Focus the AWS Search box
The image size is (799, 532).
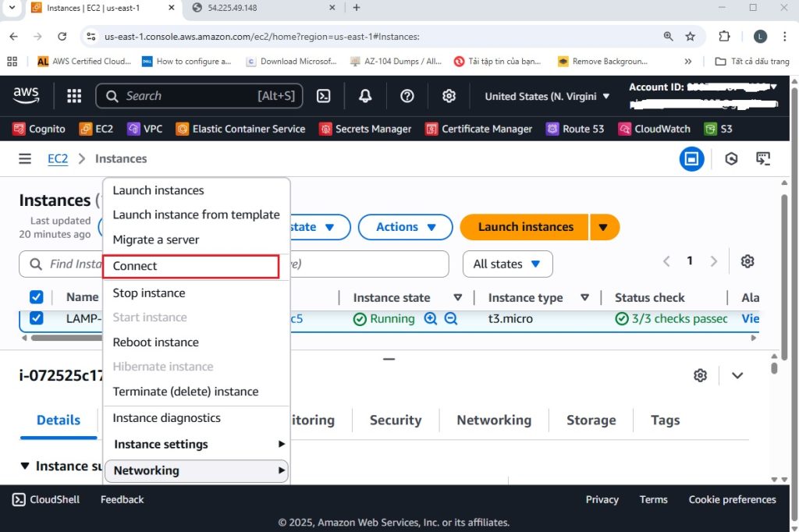(x=199, y=96)
